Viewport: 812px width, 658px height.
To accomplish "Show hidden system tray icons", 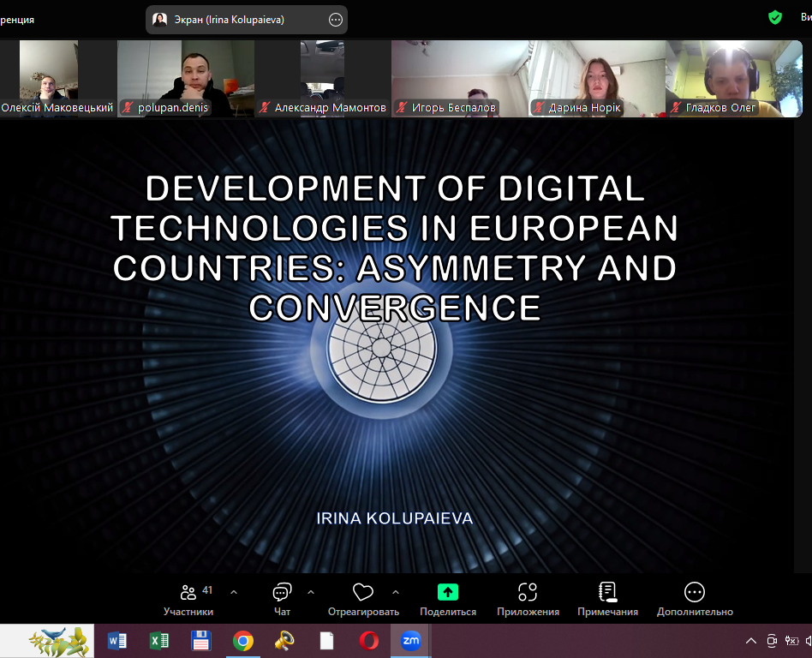I will 751,641.
